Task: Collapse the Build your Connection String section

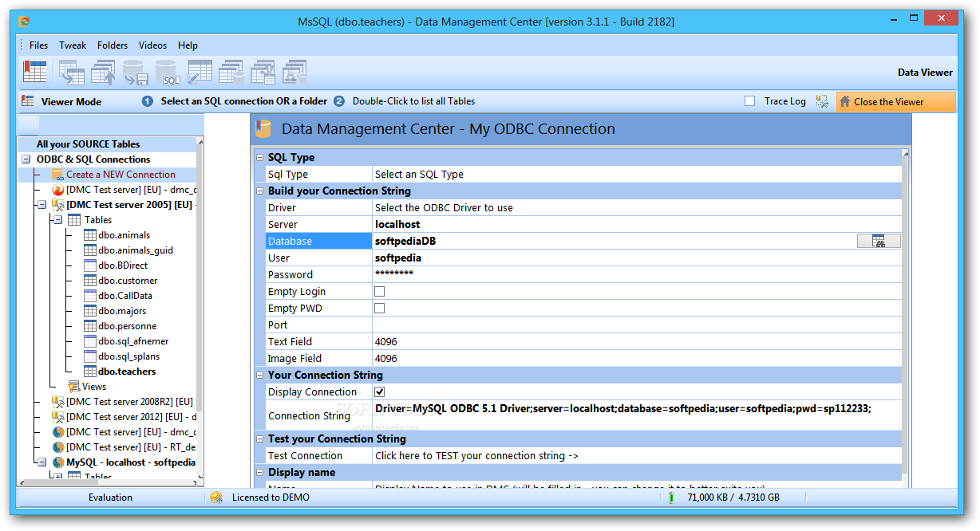Action: coord(260,191)
